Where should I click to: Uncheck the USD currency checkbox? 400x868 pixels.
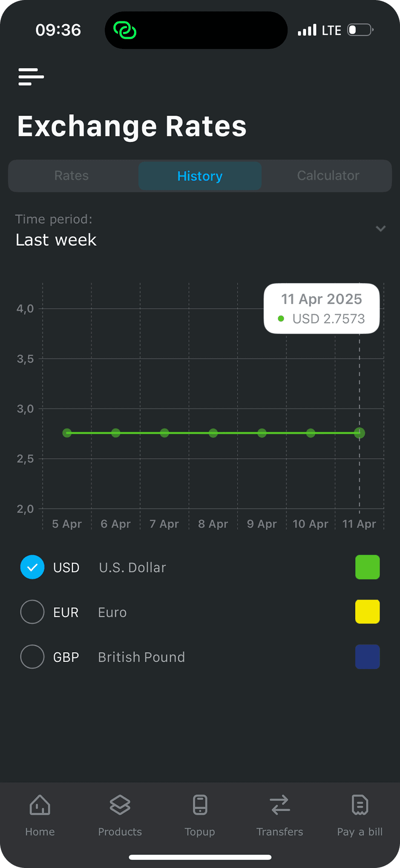32,567
